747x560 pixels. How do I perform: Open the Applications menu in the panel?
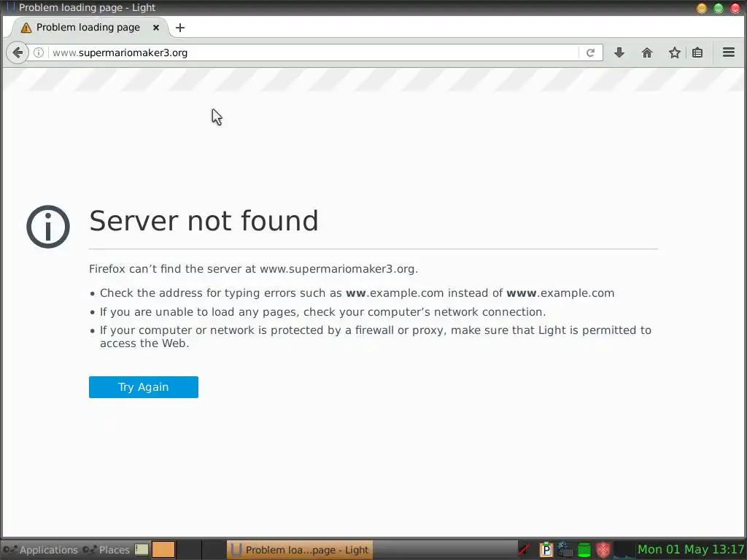pos(42,550)
